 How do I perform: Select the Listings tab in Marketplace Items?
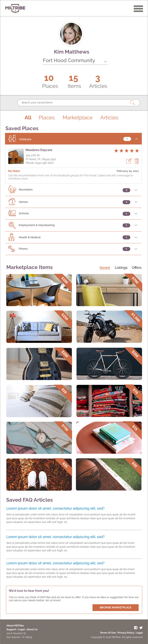click(121, 267)
